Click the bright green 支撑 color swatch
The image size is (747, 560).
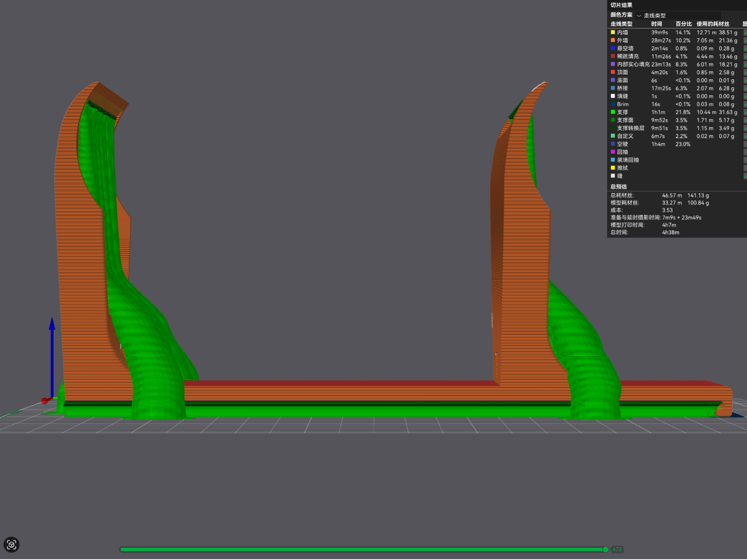click(x=613, y=112)
